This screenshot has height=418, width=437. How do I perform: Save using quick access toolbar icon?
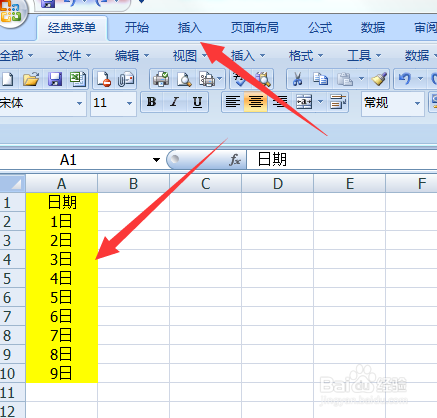[48, 3]
